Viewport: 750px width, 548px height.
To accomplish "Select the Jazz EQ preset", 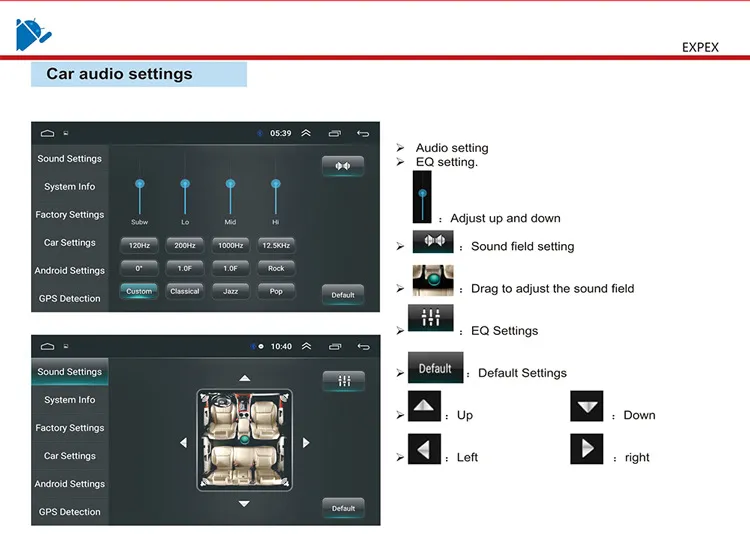I will click(231, 291).
